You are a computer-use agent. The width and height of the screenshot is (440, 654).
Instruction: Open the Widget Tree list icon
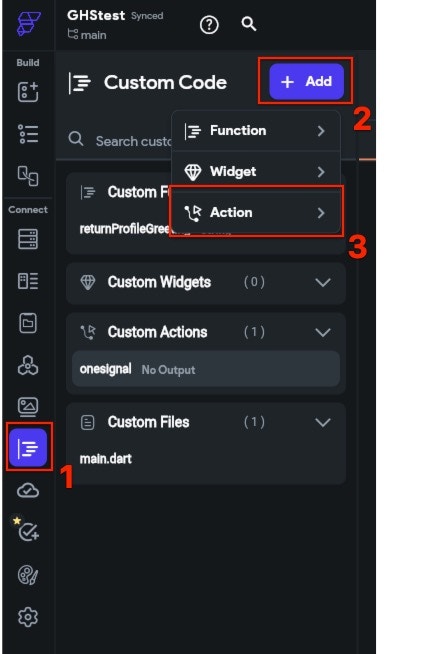click(x=28, y=134)
